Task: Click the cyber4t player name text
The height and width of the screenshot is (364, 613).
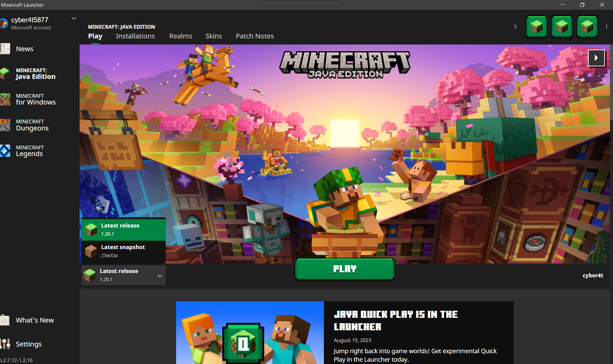Action: coord(593,275)
